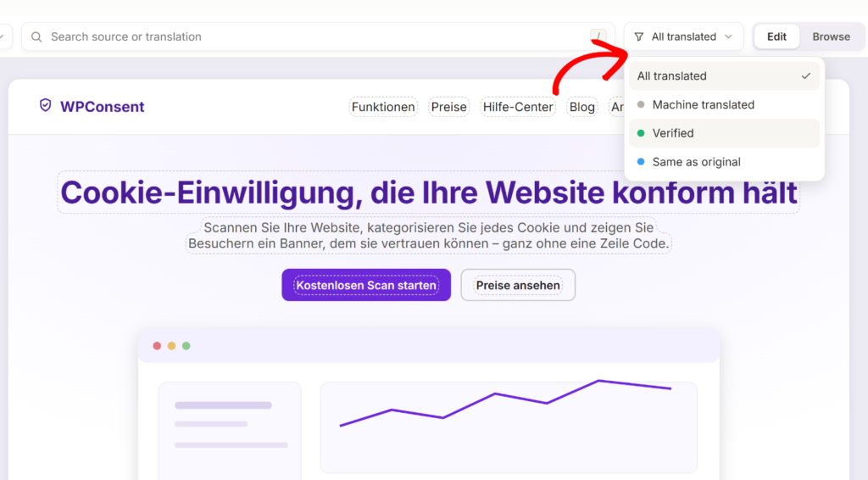Click the search magnifier icon
The width and height of the screenshot is (868, 480).
pos(36,37)
